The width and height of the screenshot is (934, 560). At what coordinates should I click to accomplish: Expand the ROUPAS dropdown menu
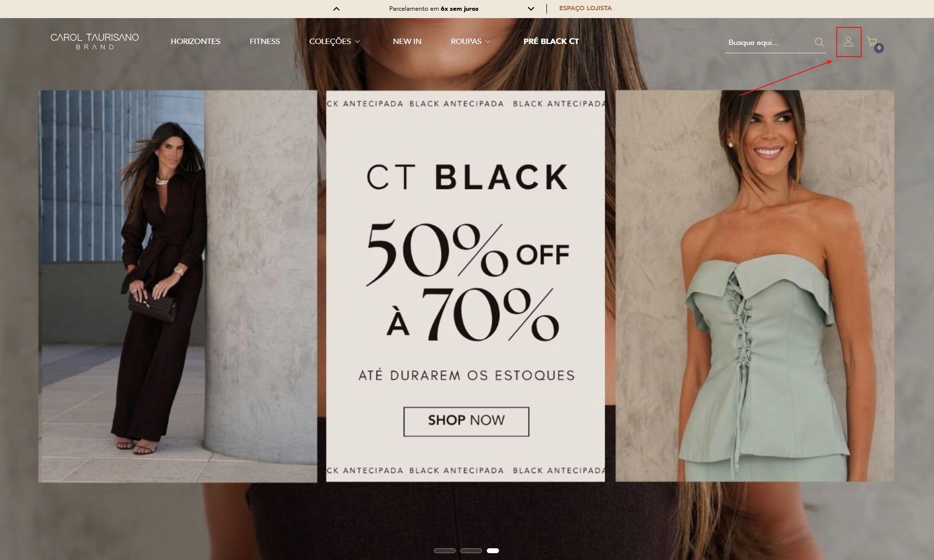click(x=470, y=42)
